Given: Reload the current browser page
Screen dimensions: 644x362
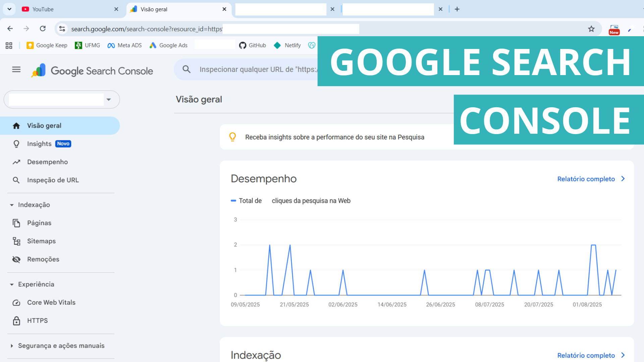Looking at the screenshot, I should click(43, 29).
